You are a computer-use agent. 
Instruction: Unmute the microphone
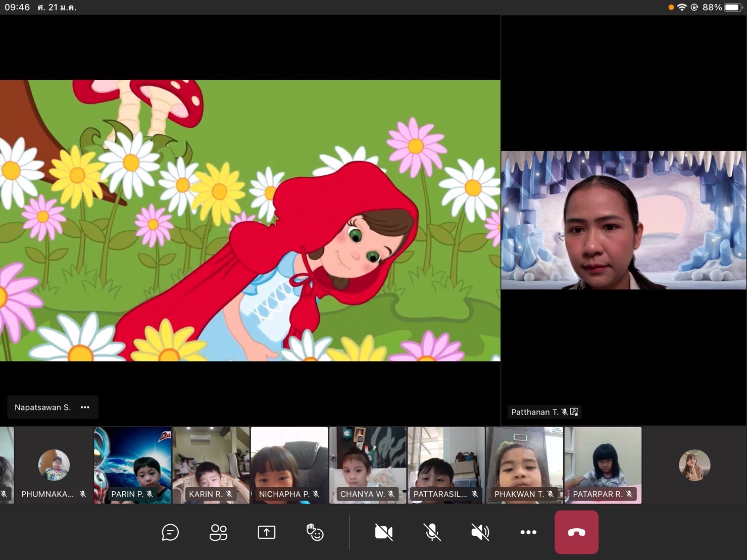tap(432, 532)
